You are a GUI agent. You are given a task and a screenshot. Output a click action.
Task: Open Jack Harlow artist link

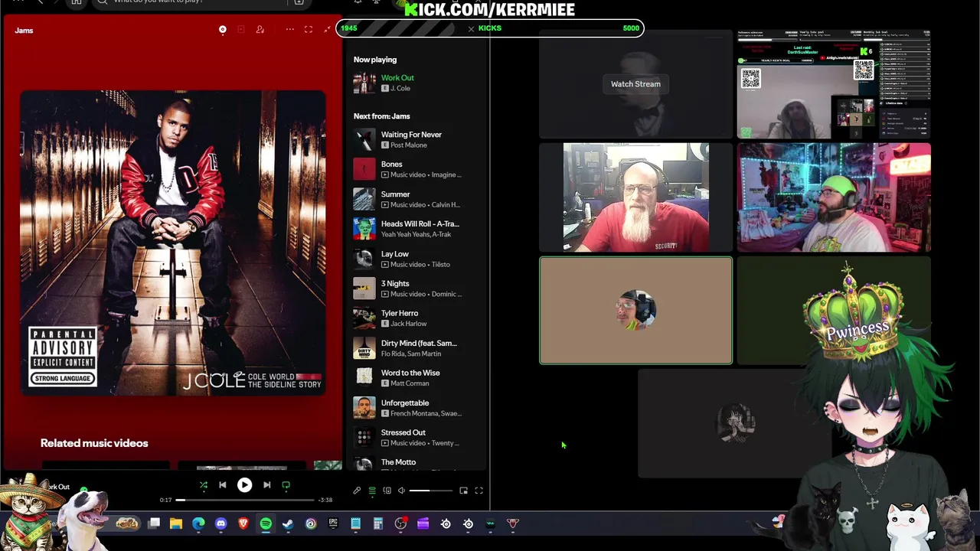point(409,324)
